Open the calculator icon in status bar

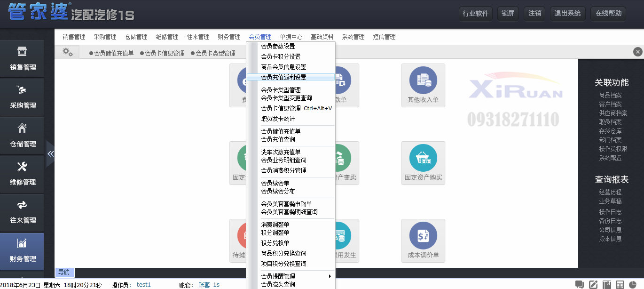620,284
